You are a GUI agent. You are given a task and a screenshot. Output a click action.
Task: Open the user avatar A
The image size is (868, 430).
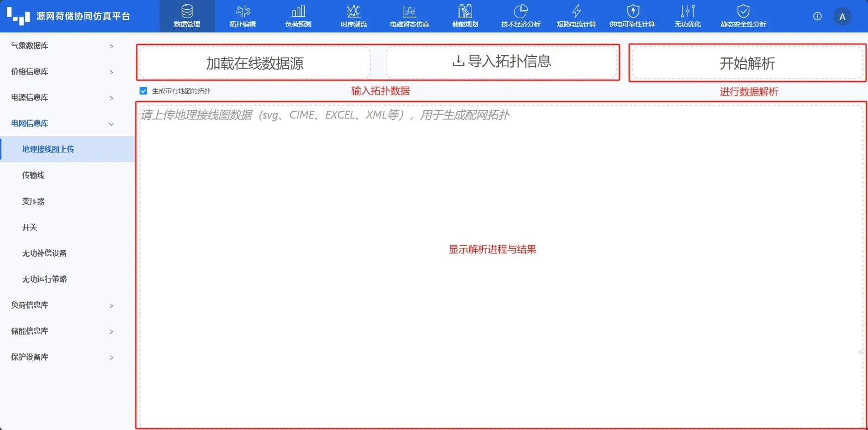pyautogui.click(x=842, y=17)
